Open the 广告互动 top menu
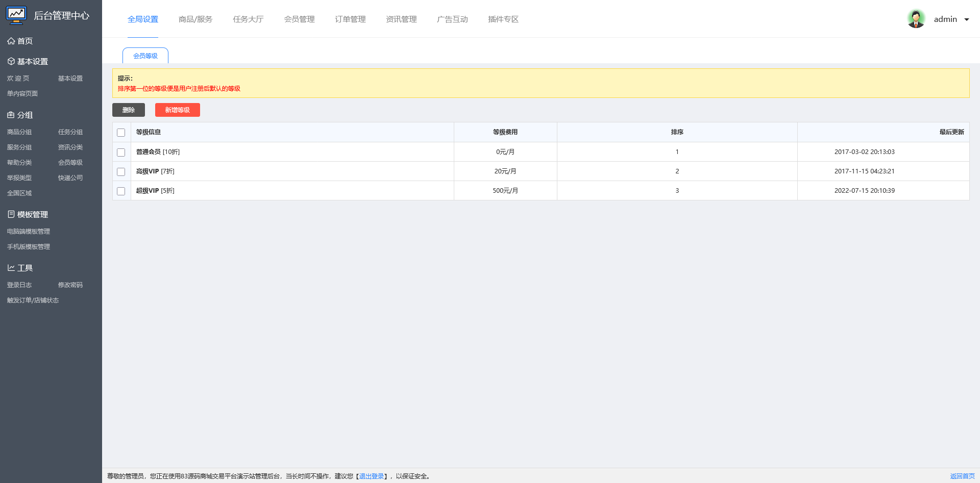 coord(452,19)
